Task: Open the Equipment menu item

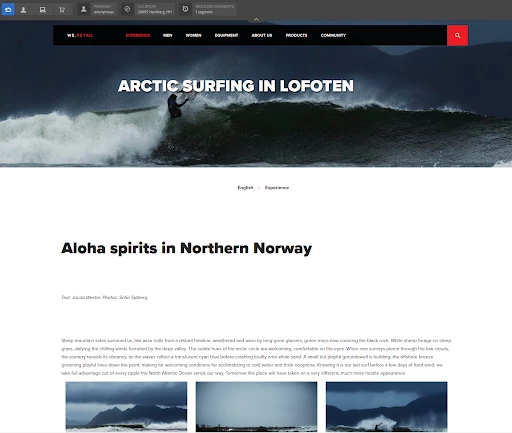Action: tap(226, 35)
